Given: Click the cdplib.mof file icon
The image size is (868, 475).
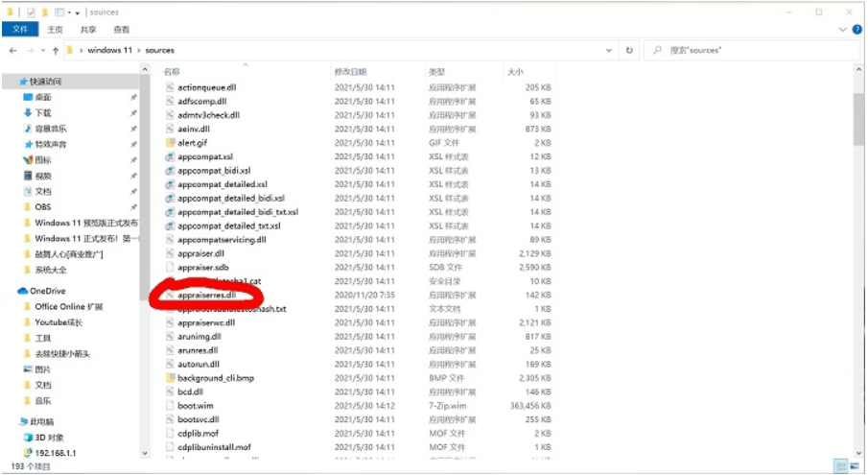Looking at the screenshot, I should pyautogui.click(x=170, y=434).
